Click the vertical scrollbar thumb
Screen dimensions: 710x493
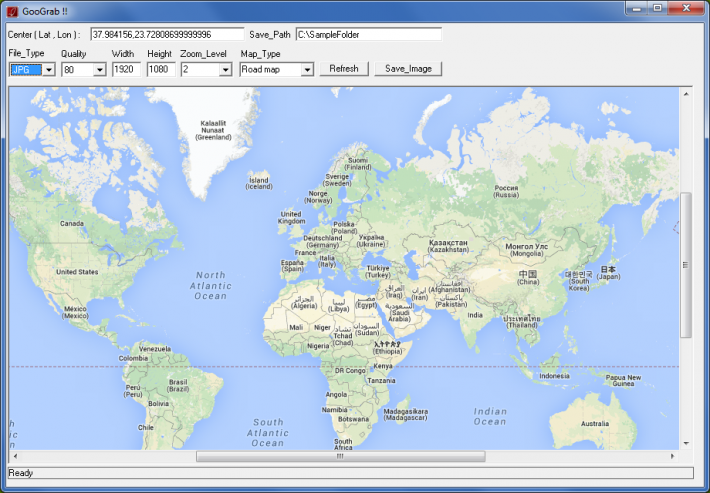[686, 265]
